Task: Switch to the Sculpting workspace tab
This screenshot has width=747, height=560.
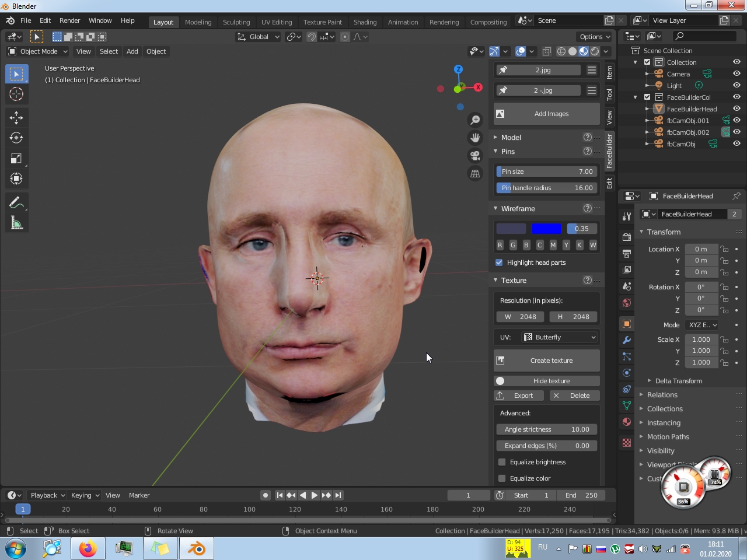Action: tap(236, 22)
